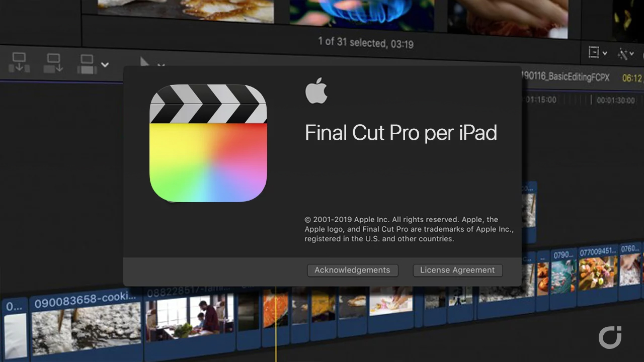Choose the Select arrow tool
The image size is (644, 362).
(x=144, y=62)
